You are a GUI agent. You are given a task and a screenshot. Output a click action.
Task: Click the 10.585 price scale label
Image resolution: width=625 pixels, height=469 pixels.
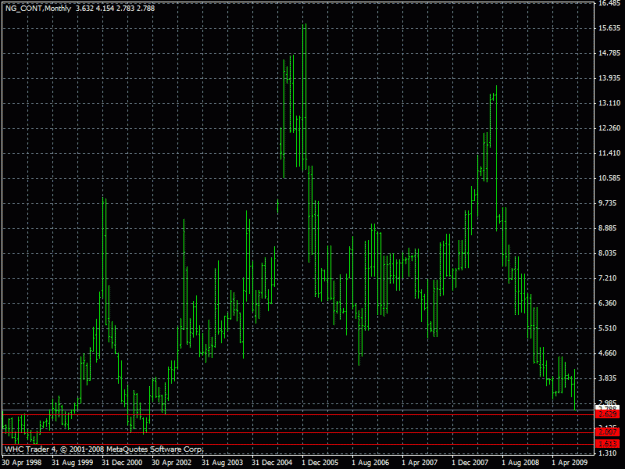click(x=609, y=178)
